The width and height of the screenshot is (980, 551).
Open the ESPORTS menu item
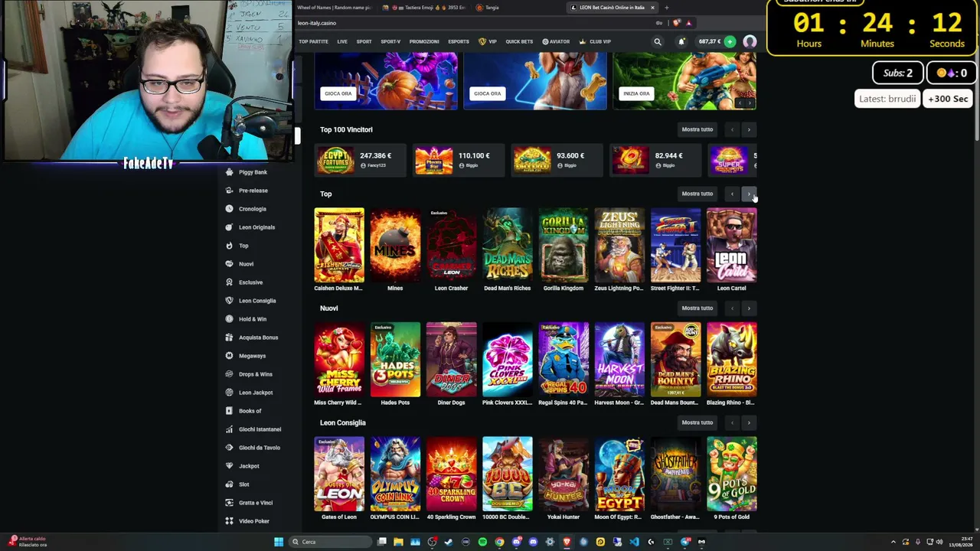click(459, 41)
